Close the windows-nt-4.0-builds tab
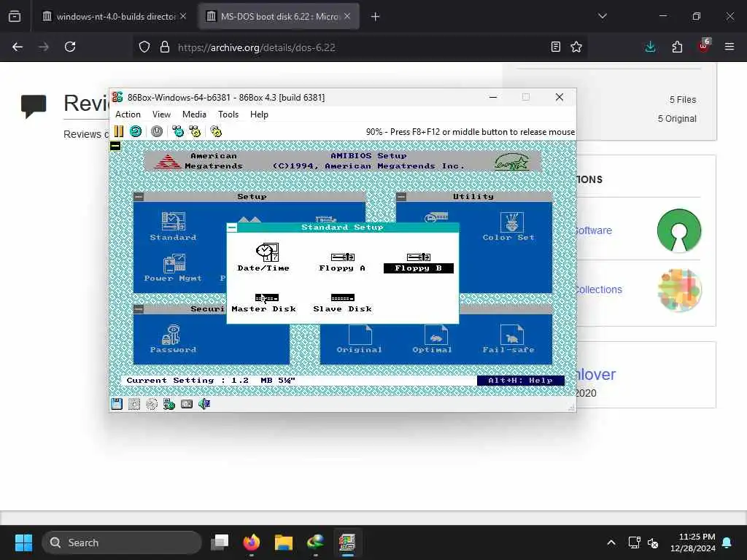This screenshot has width=747, height=560. tap(183, 16)
